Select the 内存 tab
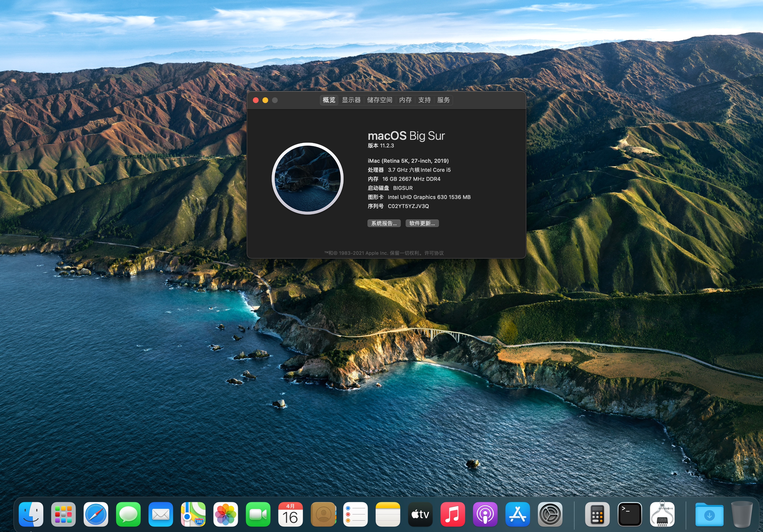763x532 pixels. pos(405,100)
